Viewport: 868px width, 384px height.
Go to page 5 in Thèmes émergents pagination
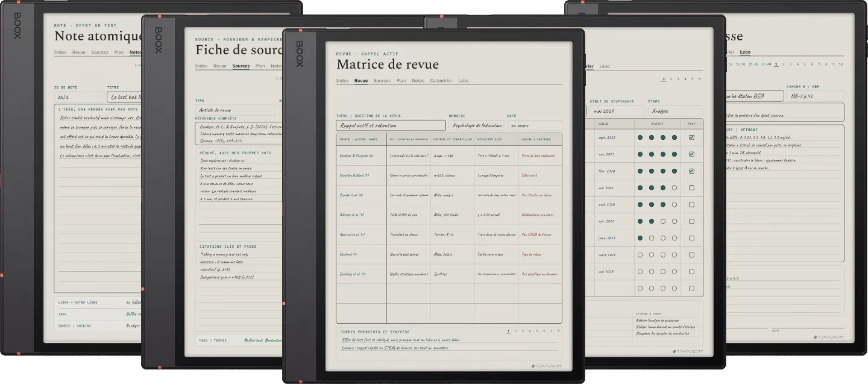[537, 330]
